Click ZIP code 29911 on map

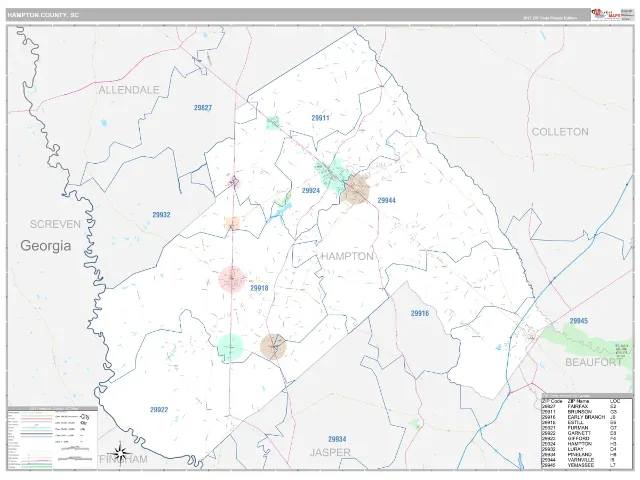coord(320,118)
